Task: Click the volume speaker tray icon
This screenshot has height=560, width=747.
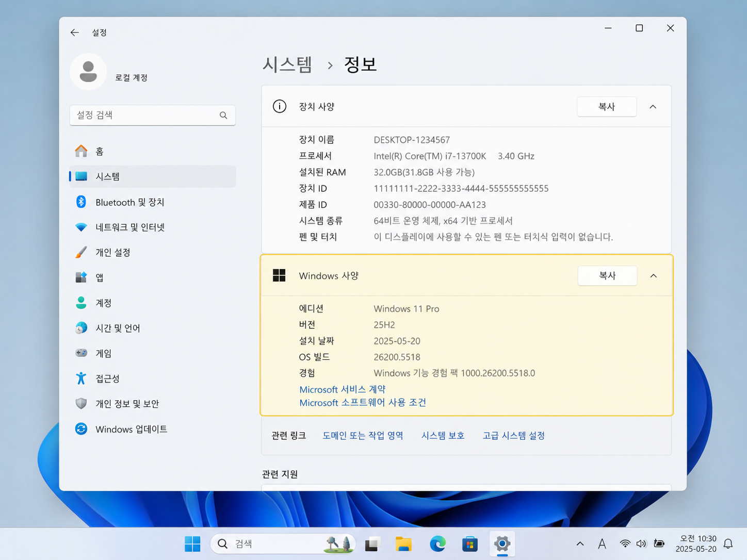Action: [641, 543]
